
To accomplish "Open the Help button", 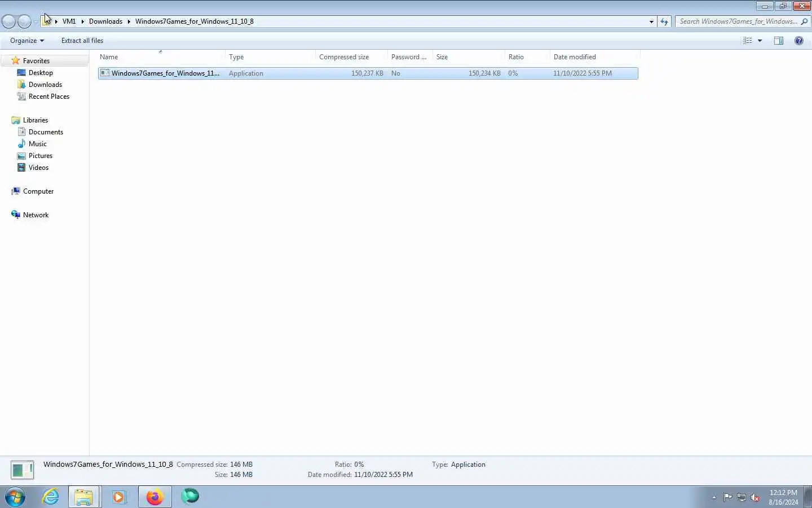I will pos(799,41).
